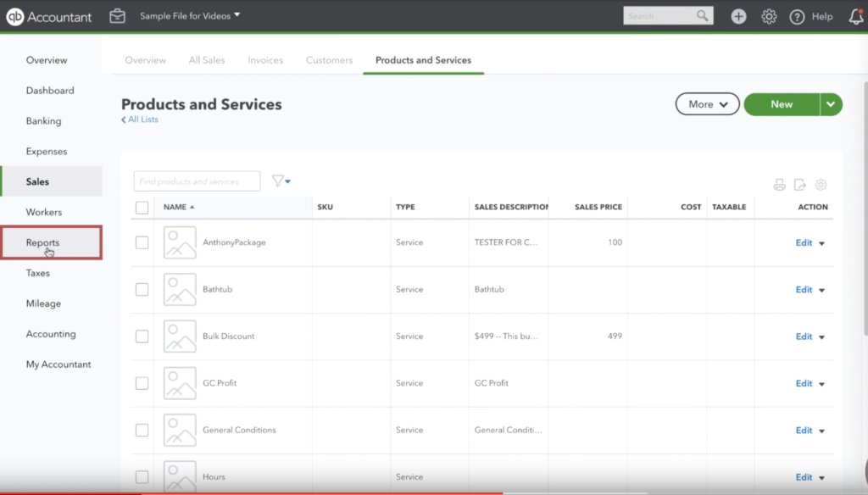Open table settings gear above Action column
This screenshot has height=495, width=868.
(821, 185)
